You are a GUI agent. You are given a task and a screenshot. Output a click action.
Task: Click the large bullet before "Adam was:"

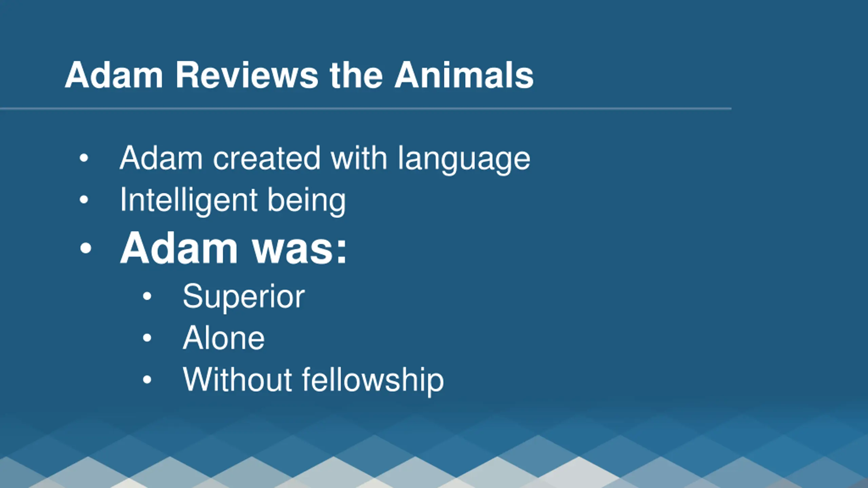[x=86, y=248]
